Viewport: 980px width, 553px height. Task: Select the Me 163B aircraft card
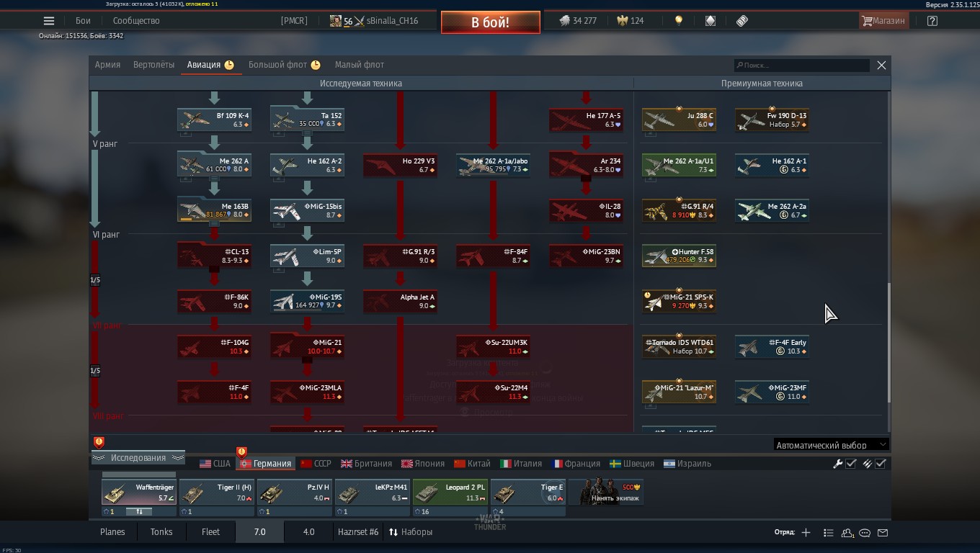click(214, 210)
